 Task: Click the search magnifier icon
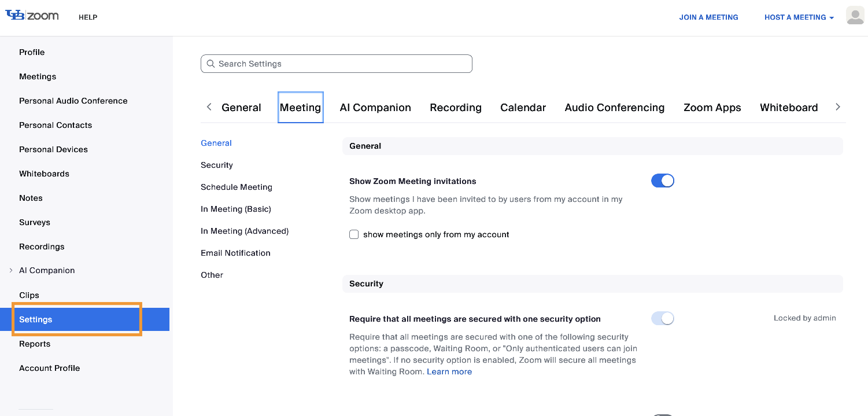click(210, 64)
